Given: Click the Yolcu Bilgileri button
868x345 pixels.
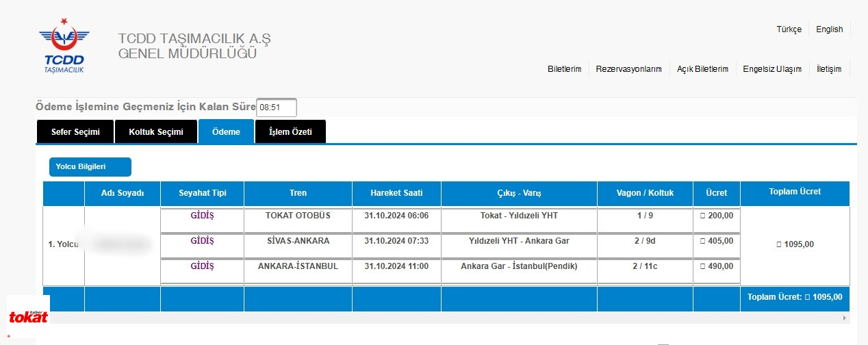Looking at the screenshot, I should click(90, 167).
